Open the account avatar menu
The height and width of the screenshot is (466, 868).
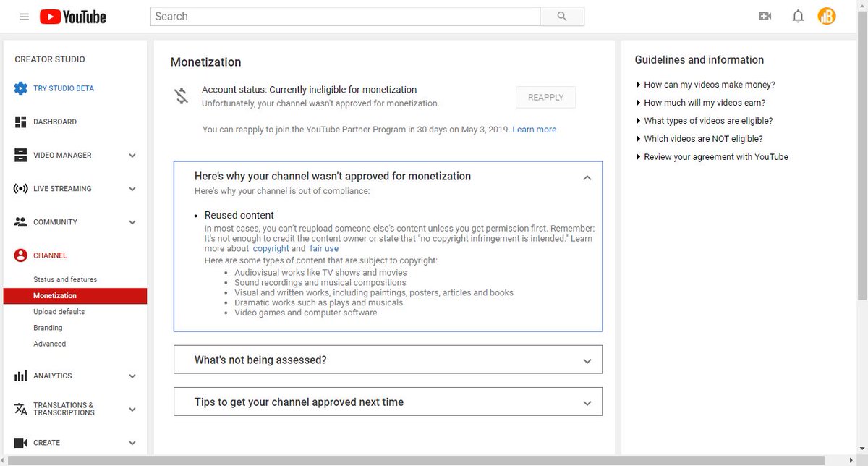(x=827, y=16)
